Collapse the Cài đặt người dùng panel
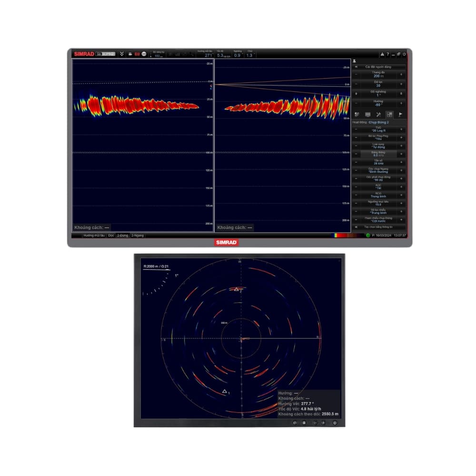The image size is (476, 476). click(x=356, y=67)
